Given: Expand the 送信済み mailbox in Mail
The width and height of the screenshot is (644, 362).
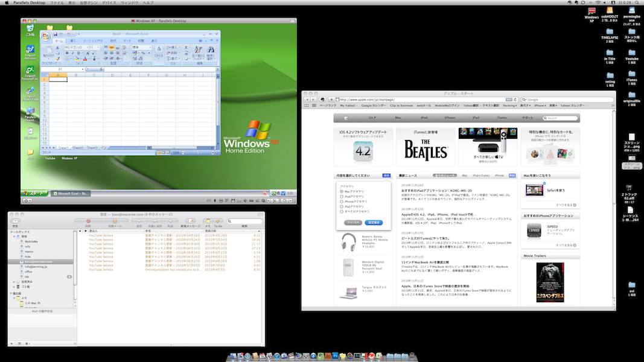Looking at the screenshot, I should coord(14,282).
